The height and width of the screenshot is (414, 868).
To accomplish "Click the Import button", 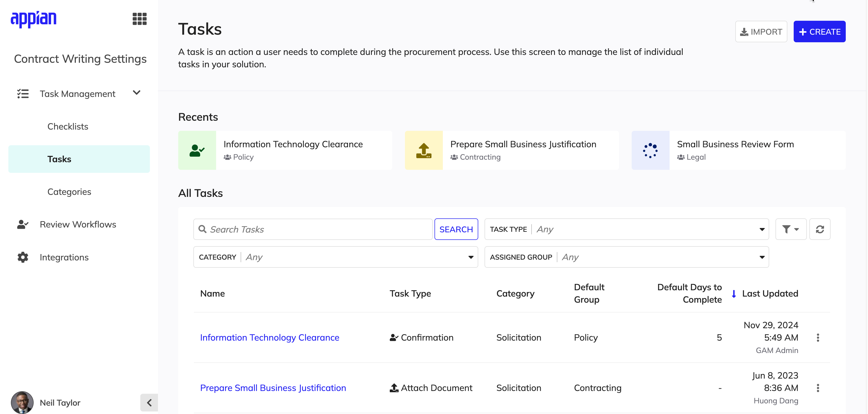I will click(761, 32).
